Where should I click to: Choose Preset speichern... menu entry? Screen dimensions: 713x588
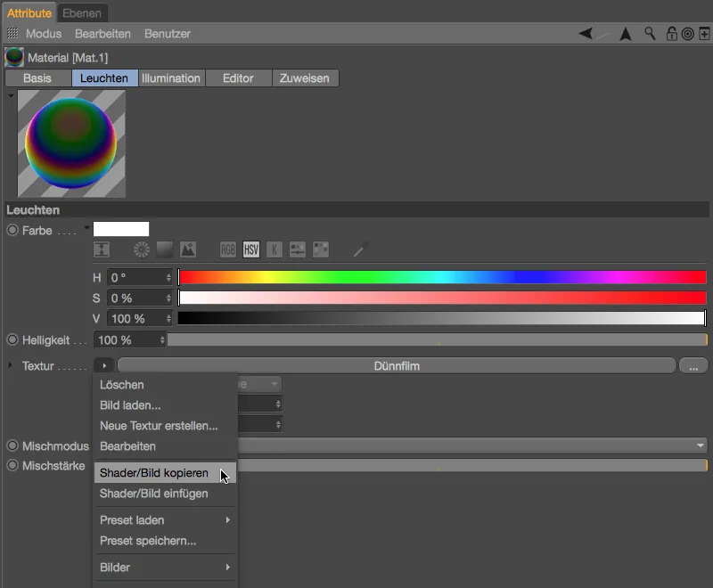[166, 541]
